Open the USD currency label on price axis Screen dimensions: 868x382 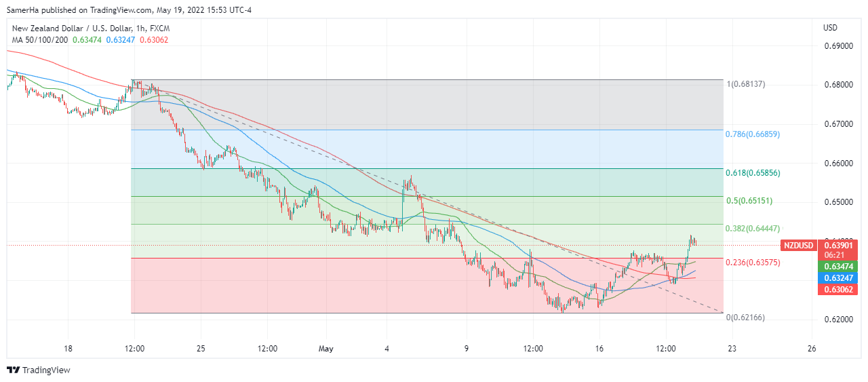(x=830, y=28)
